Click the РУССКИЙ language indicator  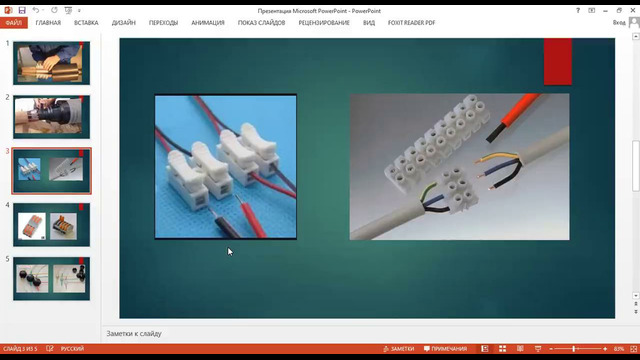(x=72, y=349)
